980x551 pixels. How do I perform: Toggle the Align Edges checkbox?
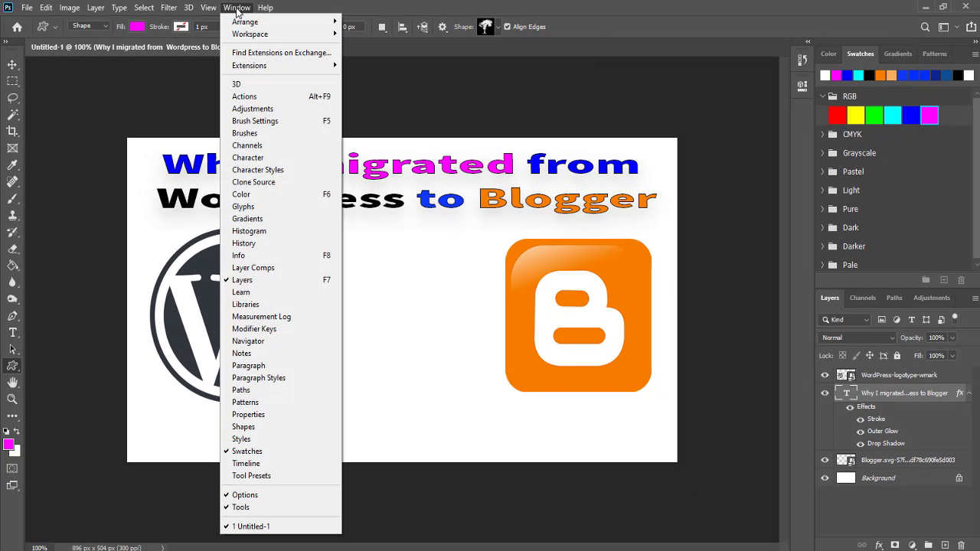tap(507, 27)
